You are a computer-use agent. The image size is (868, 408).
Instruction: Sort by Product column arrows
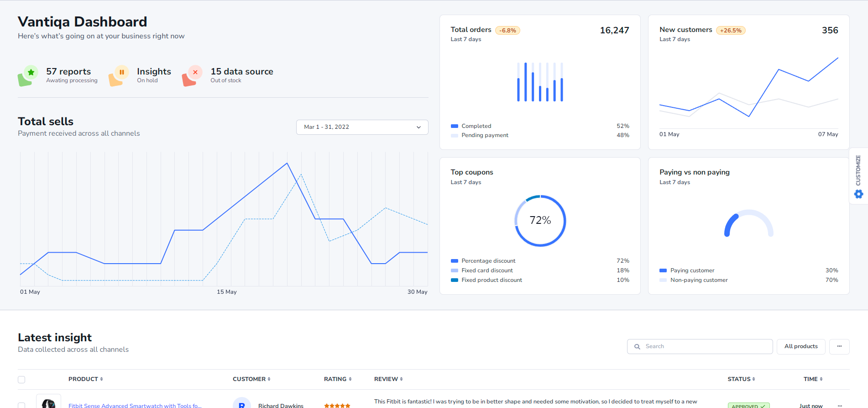[101, 379]
